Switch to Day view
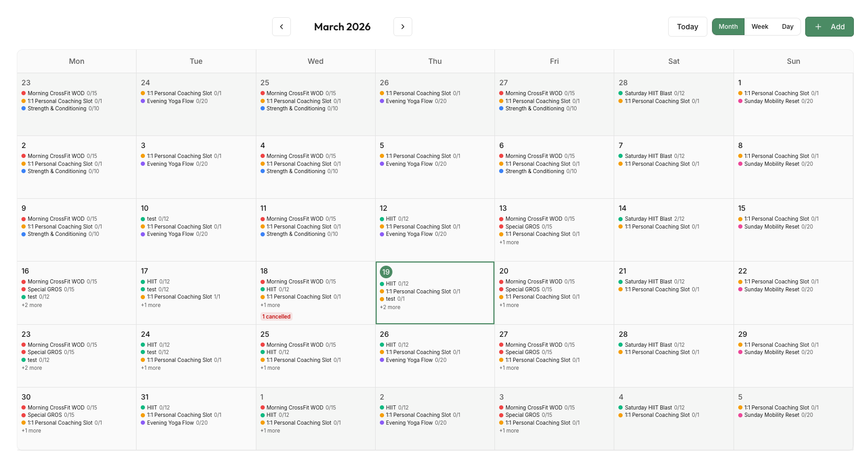Viewport: 868px width, 466px height. pos(787,27)
